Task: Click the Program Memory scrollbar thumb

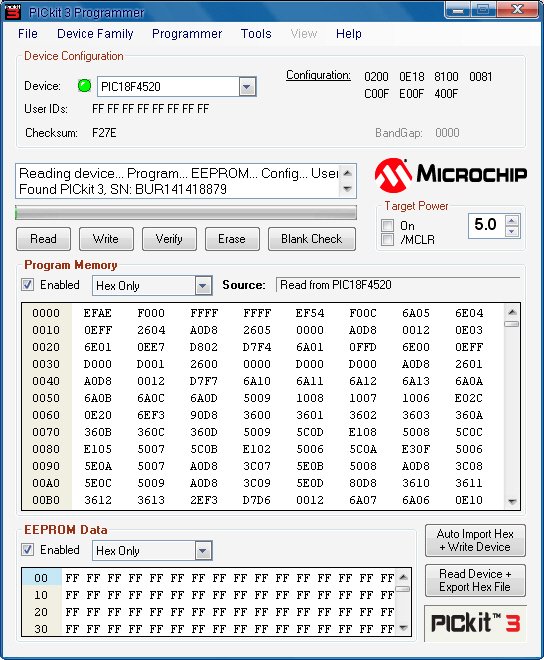Action: [512, 324]
